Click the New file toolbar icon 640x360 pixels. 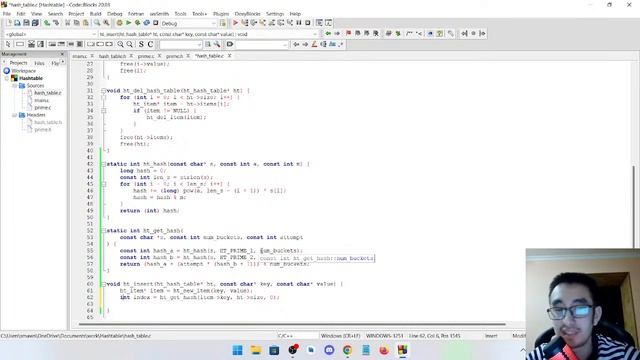8,23
